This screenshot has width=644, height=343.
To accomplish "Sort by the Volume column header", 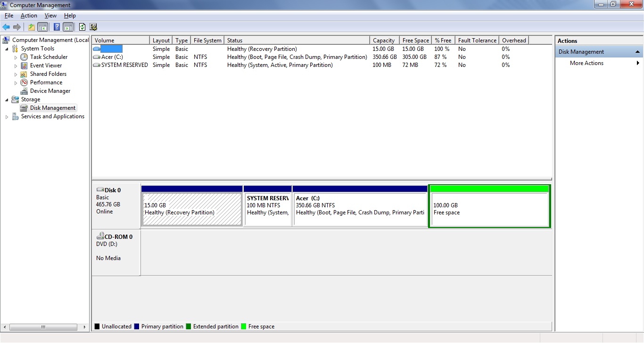I will point(121,41).
